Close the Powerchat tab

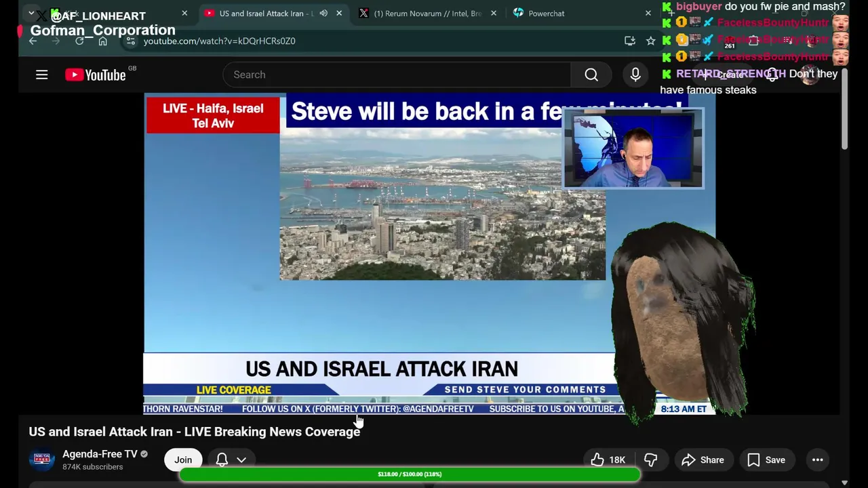pyautogui.click(x=648, y=14)
